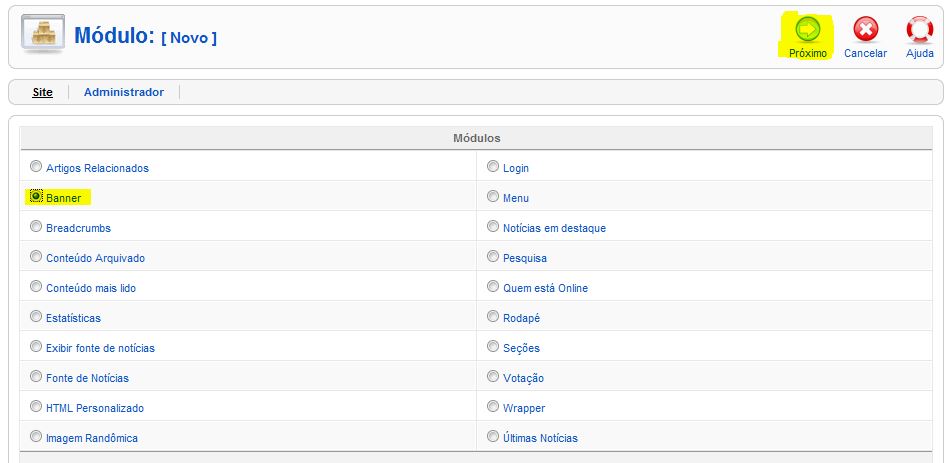Select the Menu module radio button
The image size is (950, 463).
pyautogui.click(x=493, y=196)
